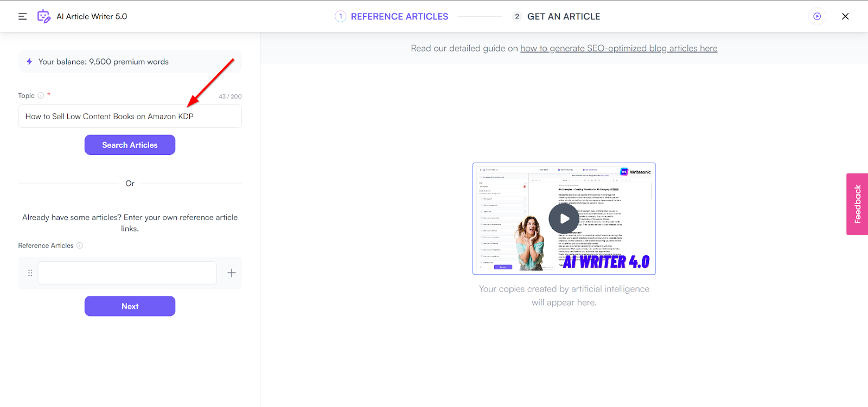Go to step Reference Articles
This screenshot has width=868, height=407.
coord(399,16)
